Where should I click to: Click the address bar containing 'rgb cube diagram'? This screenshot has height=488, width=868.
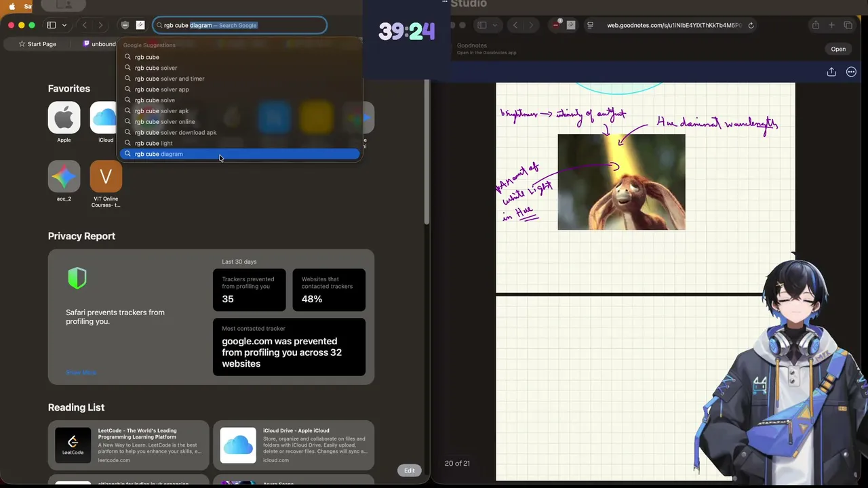pos(240,25)
